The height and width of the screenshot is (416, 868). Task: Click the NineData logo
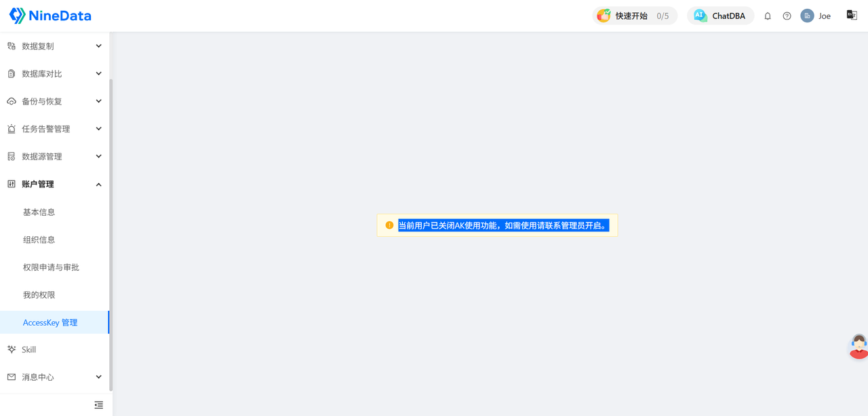point(50,16)
